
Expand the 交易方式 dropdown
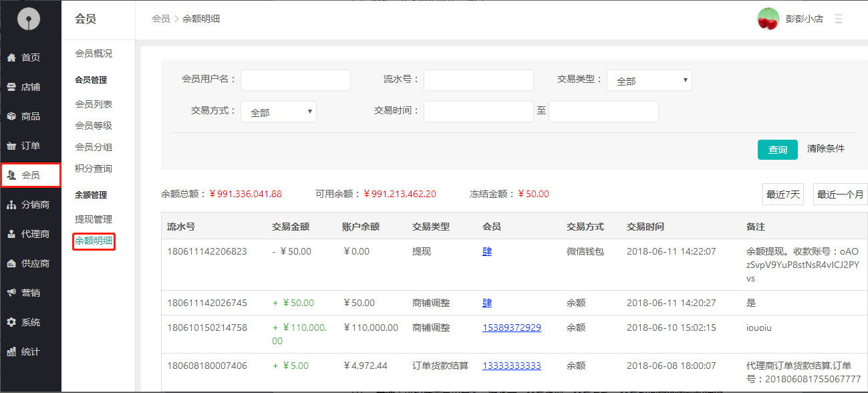tap(279, 112)
